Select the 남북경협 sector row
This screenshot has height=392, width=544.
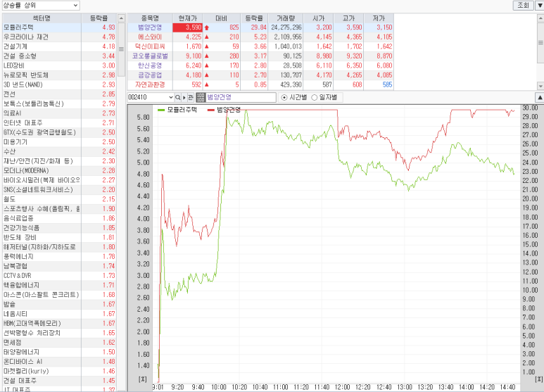tap(59, 266)
